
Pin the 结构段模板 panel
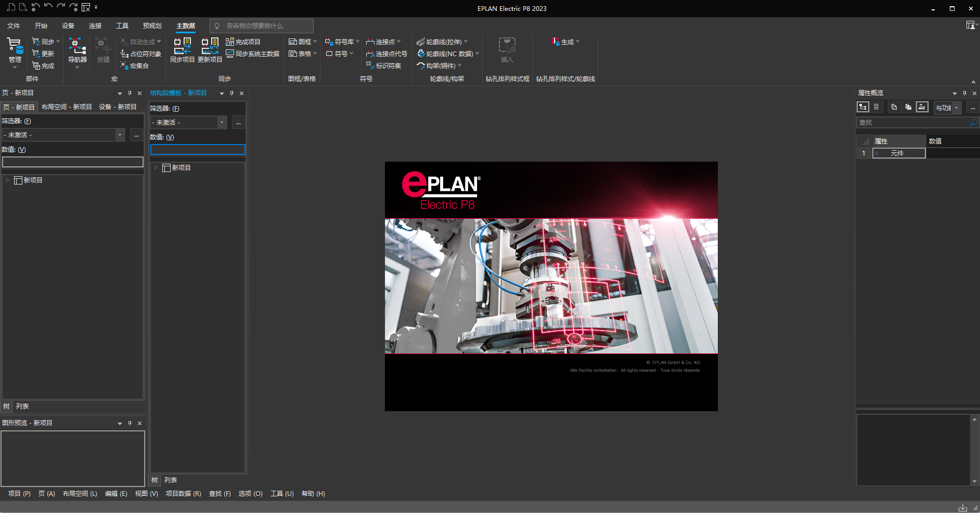click(x=231, y=93)
